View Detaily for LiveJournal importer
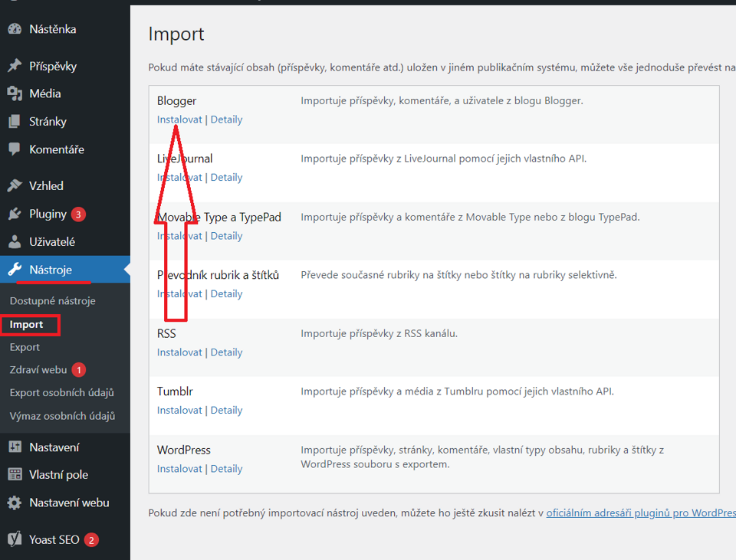The height and width of the screenshot is (560, 736). pos(226,177)
